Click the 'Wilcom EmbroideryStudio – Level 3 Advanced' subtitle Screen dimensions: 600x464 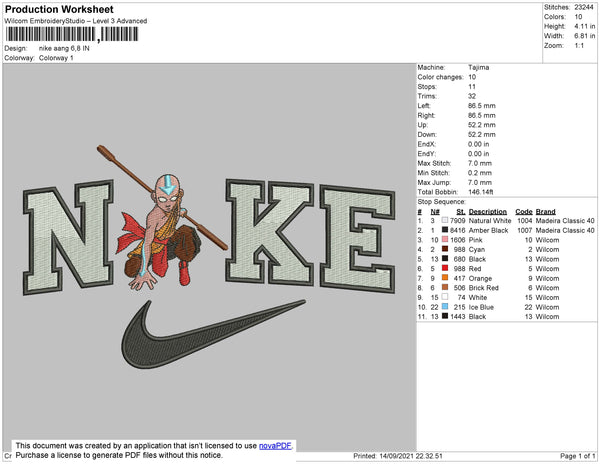tap(76, 21)
